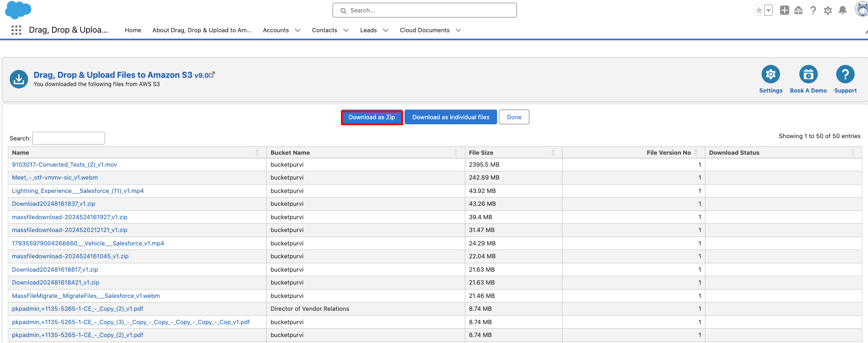This screenshot has height=343, width=868.
Task: Click the Salesforce cloud logo
Action: tap(18, 10)
